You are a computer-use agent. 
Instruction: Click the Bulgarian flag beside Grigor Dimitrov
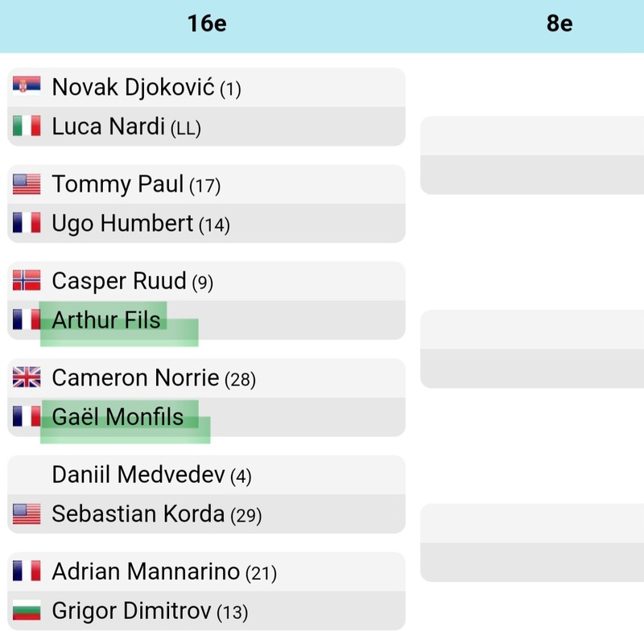coord(27,611)
